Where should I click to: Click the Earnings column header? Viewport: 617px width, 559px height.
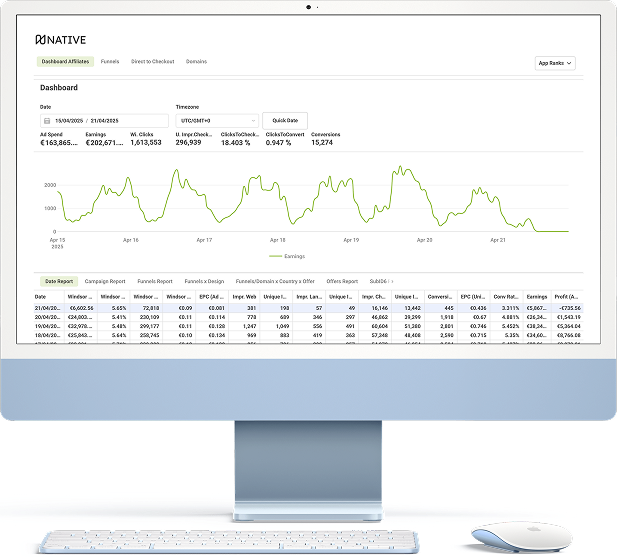(x=537, y=296)
